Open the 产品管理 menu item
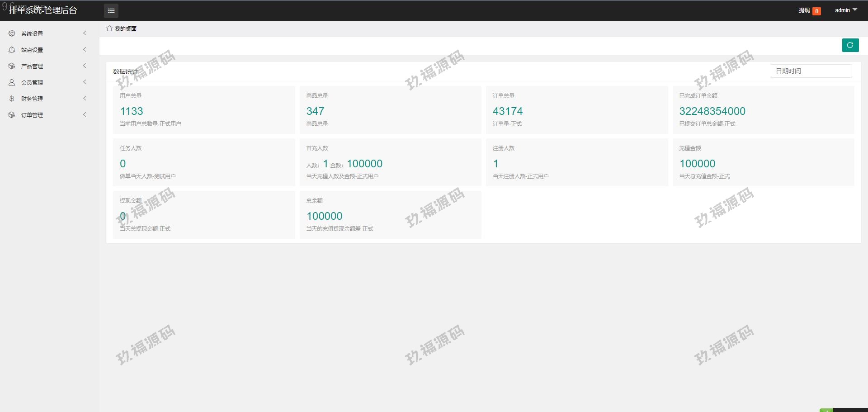Viewport: 868px width, 412px height. pos(32,66)
